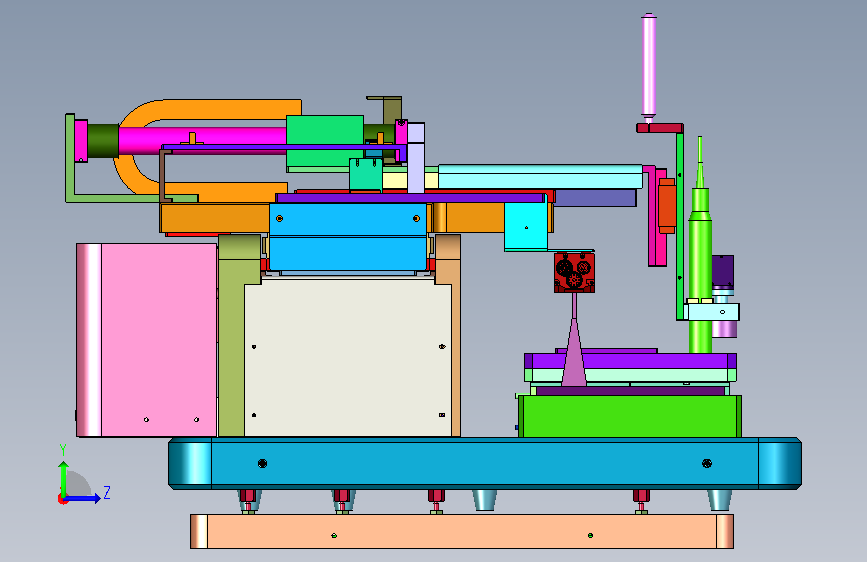This screenshot has width=867, height=562.
Task: Click the red origin of the axis triad
Action: point(62,499)
